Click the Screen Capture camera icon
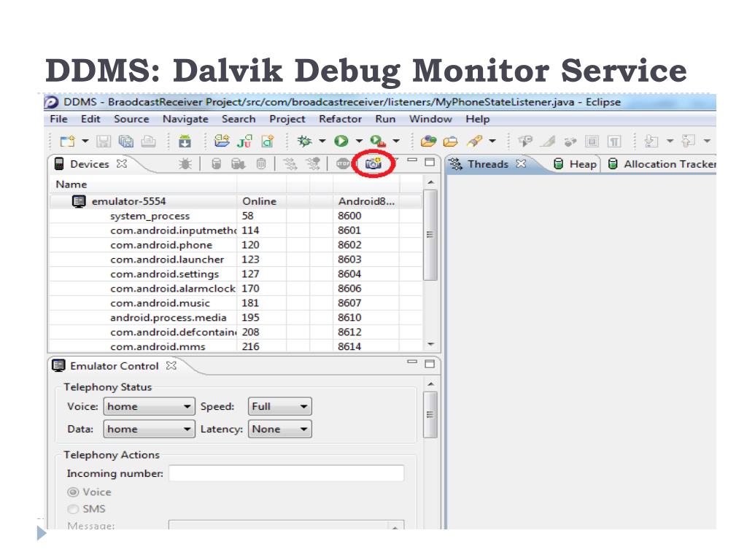Viewport: 747px width, 560px height. tap(373, 164)
